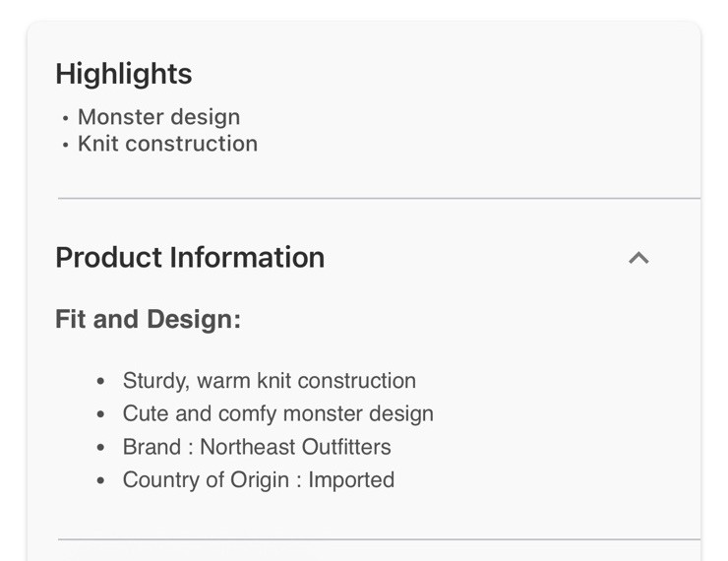
Task: Click "Sturdy, warm knit construction" list item
Action: click(x=269, y=381)
